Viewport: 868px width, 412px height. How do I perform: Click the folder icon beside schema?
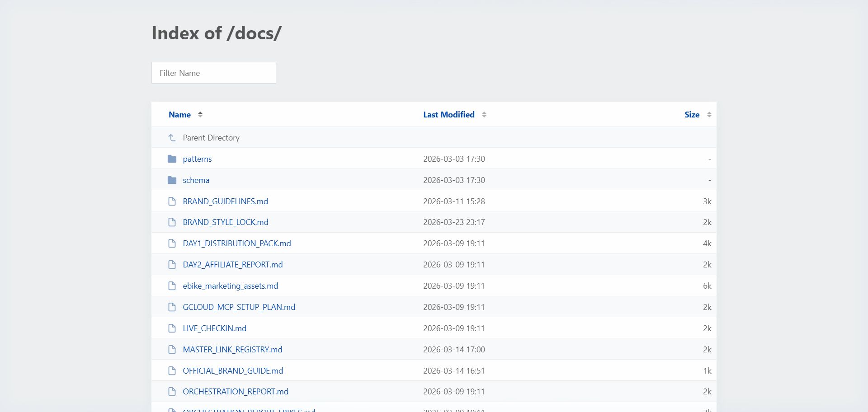tap(172, 180)
